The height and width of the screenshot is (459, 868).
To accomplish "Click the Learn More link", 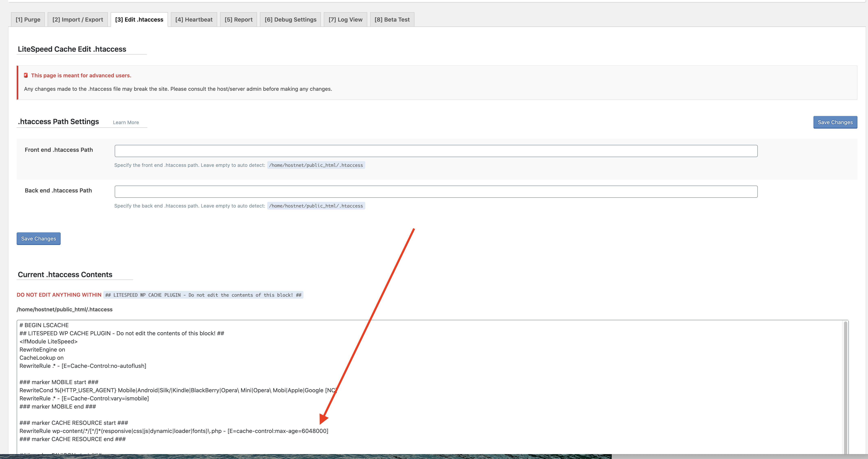I will pos(126,122).
